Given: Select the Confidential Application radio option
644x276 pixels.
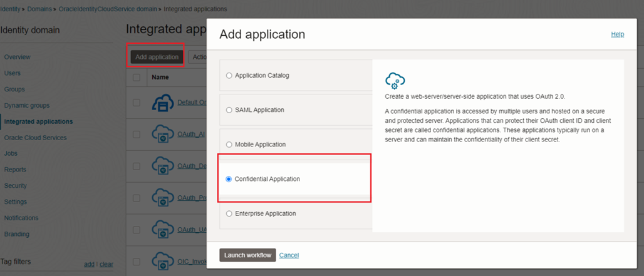Looking at the screenshot, I should [x=229, y=179].
